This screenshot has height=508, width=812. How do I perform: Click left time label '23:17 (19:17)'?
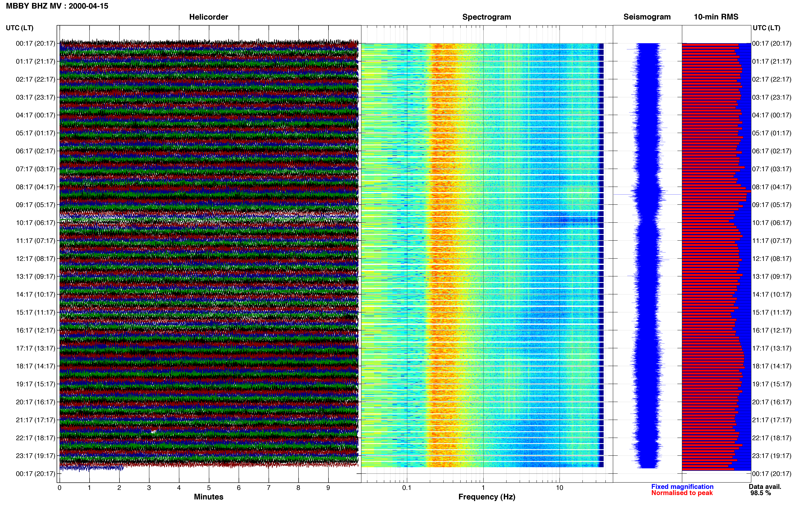point(35,456)
